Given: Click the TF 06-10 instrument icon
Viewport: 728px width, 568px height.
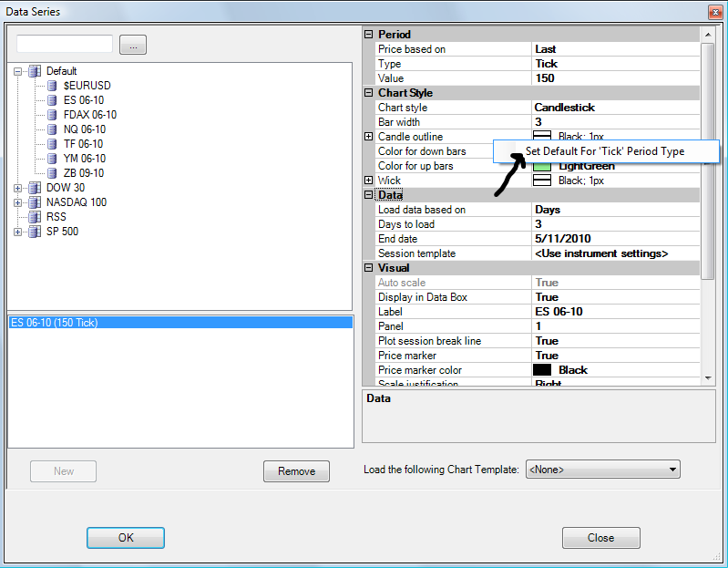Looking at the screenshot, I should [53, 144].
